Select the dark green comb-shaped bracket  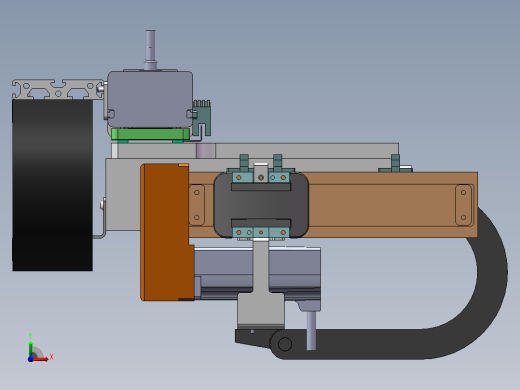pyautogui.click(x=202, y=117)
